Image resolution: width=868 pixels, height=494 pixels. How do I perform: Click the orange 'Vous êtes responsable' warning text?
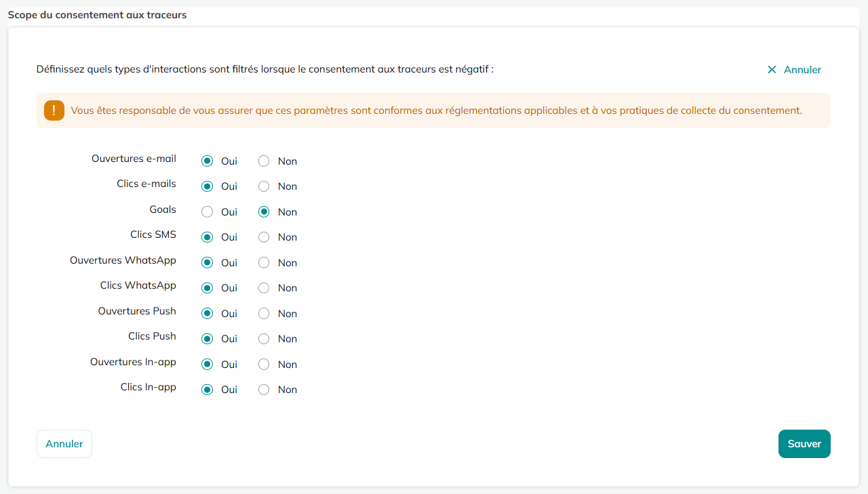(436, 110)
